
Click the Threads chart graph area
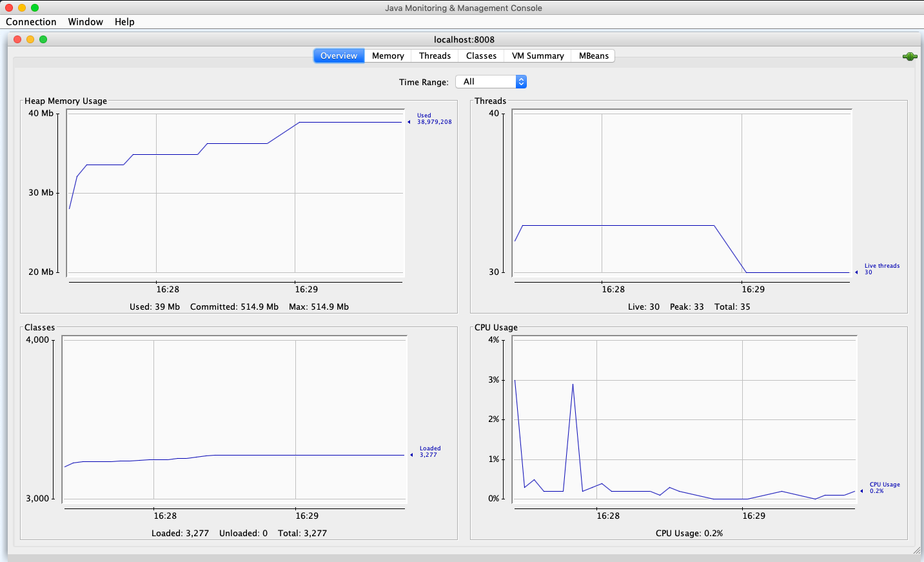click(682, 194)
